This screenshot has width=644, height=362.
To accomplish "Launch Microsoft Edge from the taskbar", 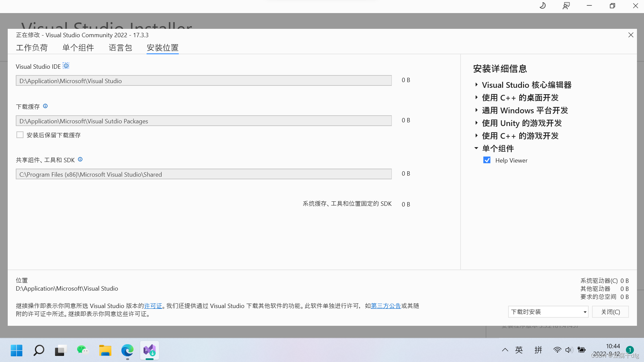I will (127, 350).
